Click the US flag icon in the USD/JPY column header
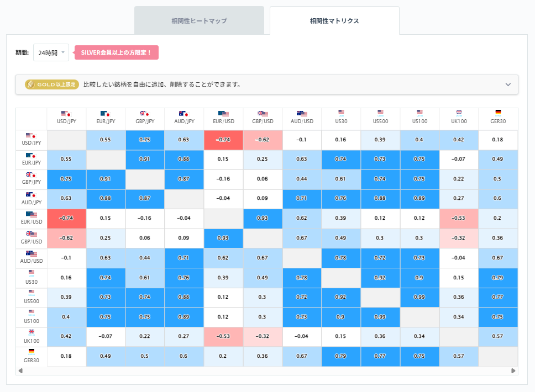The height and width of the screenshot is (392, 535). point(62,113)
